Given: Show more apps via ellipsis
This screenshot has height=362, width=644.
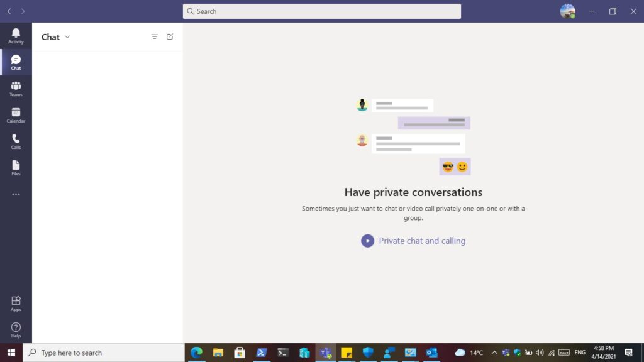Looking at the screenshot, I should (16, 194).
